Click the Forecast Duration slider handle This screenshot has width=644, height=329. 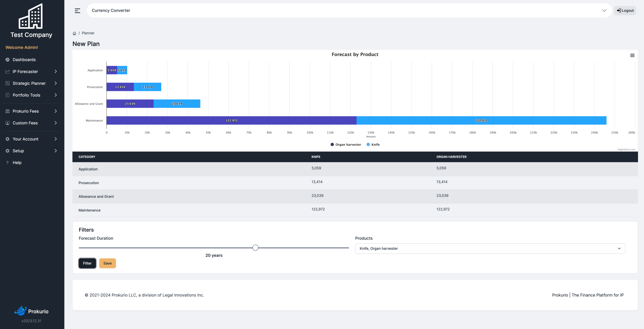[x=255, y=248]
